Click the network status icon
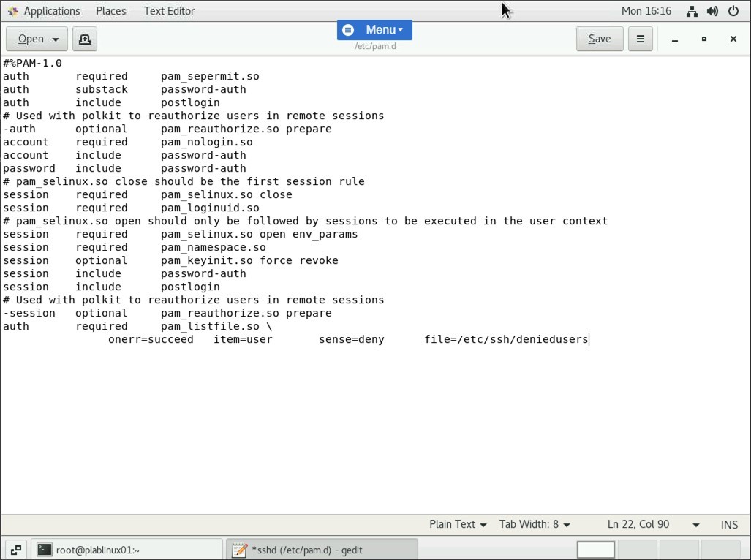 click(692, 10)
